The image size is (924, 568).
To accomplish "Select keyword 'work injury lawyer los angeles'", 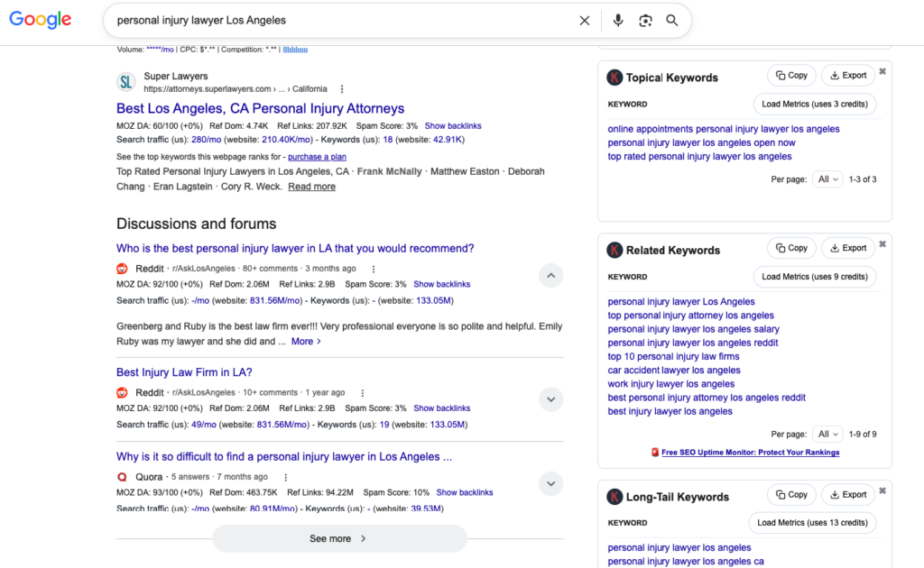I will pyautogui.click(x=670, y=384).
